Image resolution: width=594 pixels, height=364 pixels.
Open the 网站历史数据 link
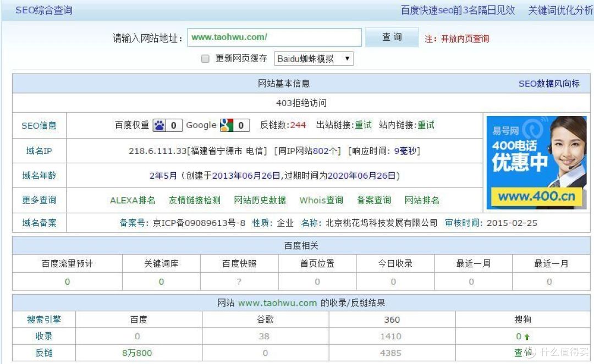260,200
